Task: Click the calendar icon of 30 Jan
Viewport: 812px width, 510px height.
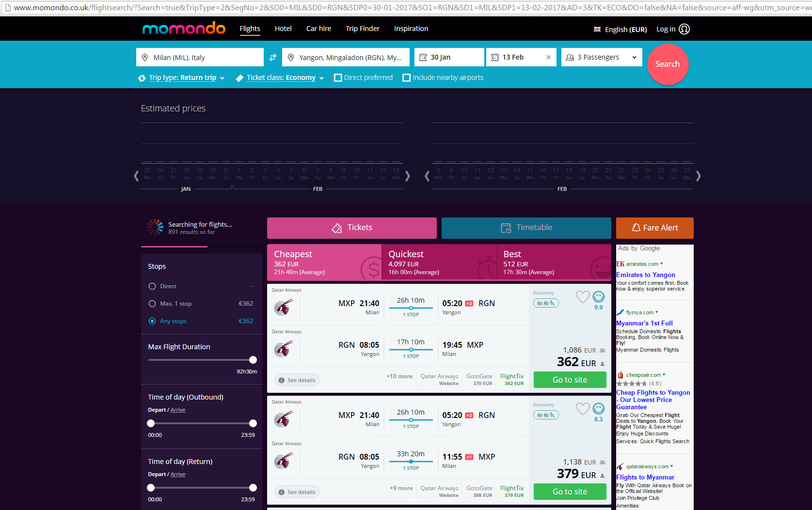Action: 423,57
